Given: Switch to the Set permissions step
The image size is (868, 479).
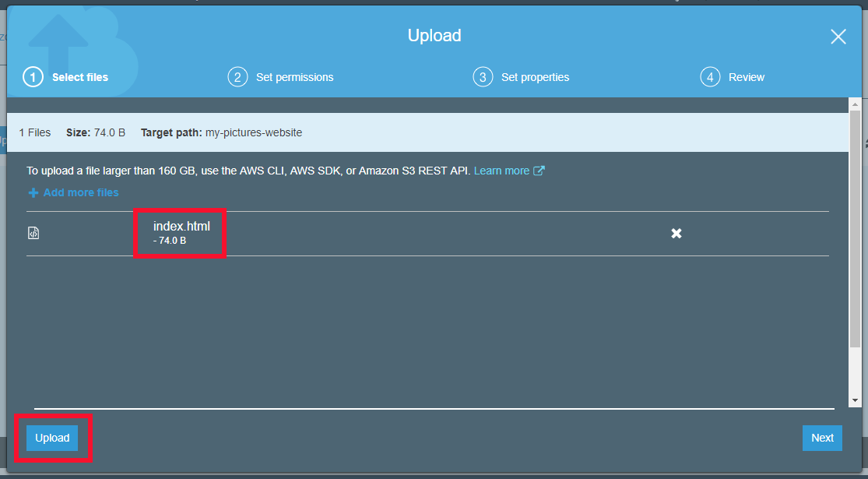Looking at the screenshot, I should click(294, 76).
